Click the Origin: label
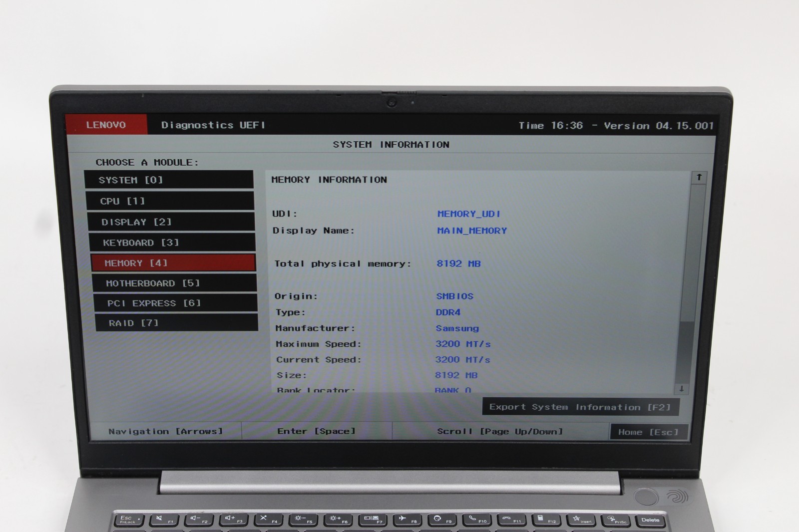Screen dimensions: 799x532 (x=296, y=296)
